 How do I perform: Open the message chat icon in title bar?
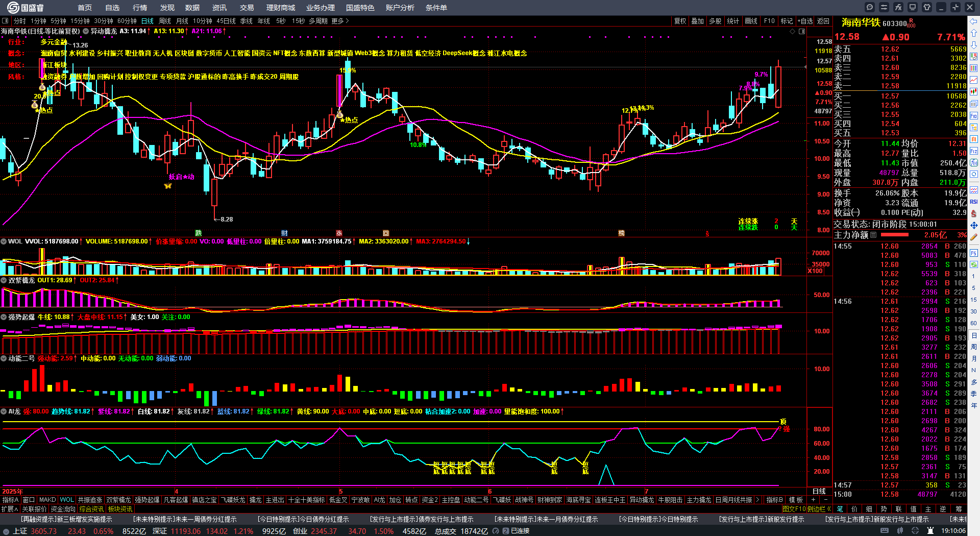point(870,7)
